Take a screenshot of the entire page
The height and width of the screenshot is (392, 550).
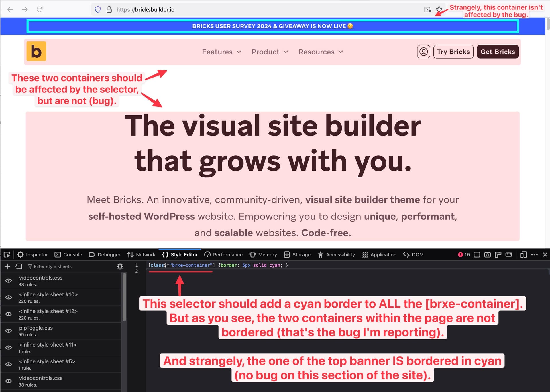click(488, 255)
